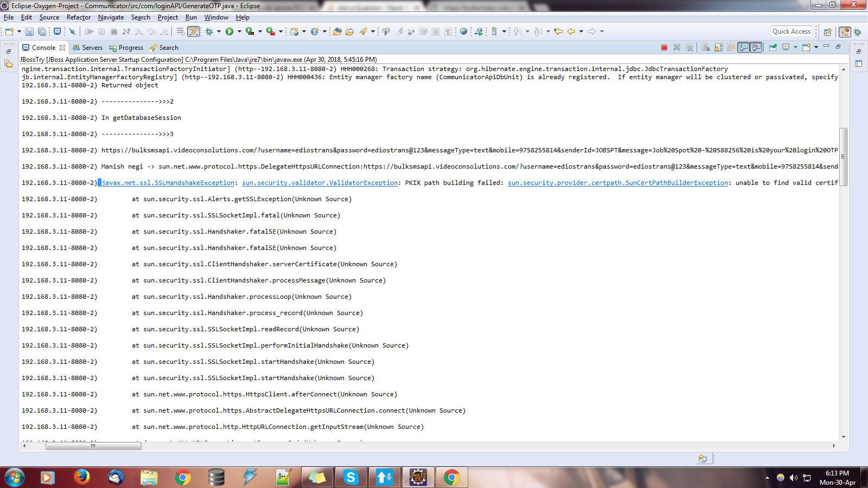Screen dimensions: 868x488
Task: Click the New wizard toolbar icon
Action: [x=9, y=31]
